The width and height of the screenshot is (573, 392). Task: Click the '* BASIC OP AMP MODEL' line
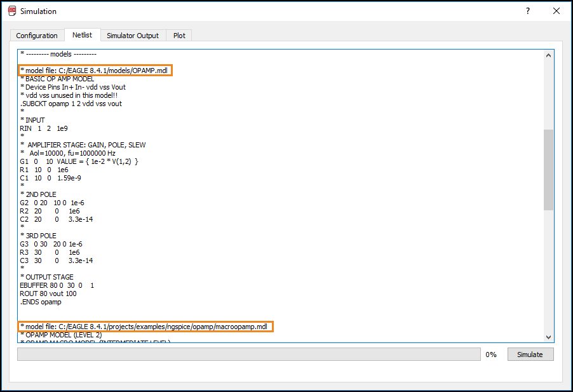(x=57, y=79)
